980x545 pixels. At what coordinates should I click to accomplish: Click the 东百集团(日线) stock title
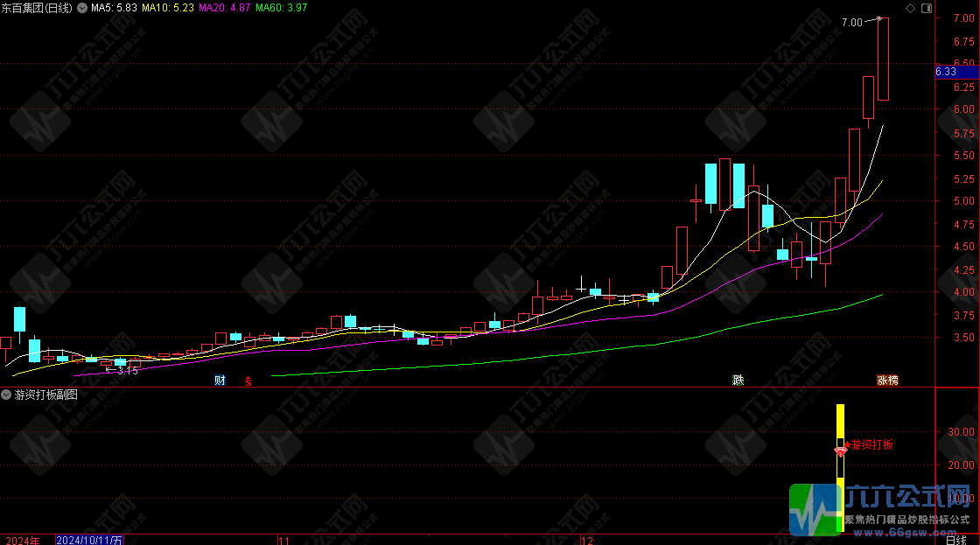38,8
